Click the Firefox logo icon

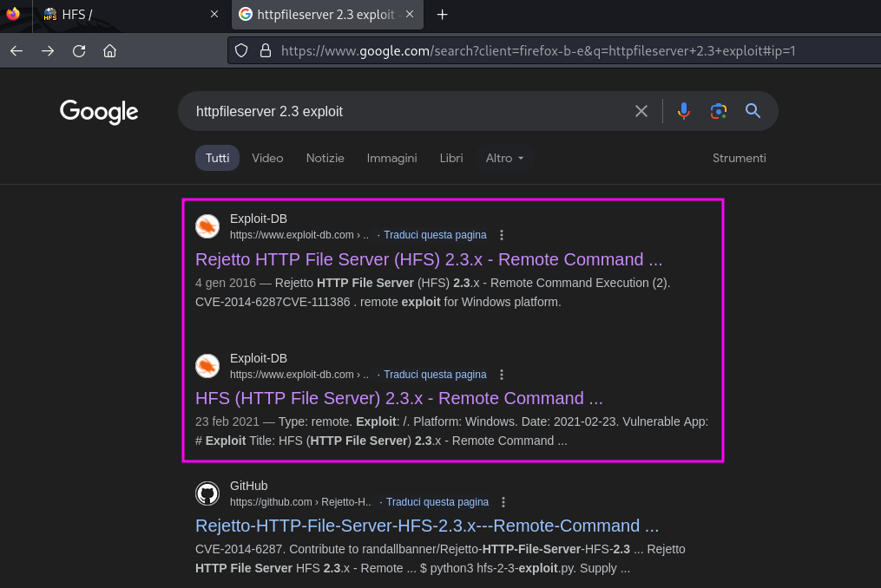[13, 14]
